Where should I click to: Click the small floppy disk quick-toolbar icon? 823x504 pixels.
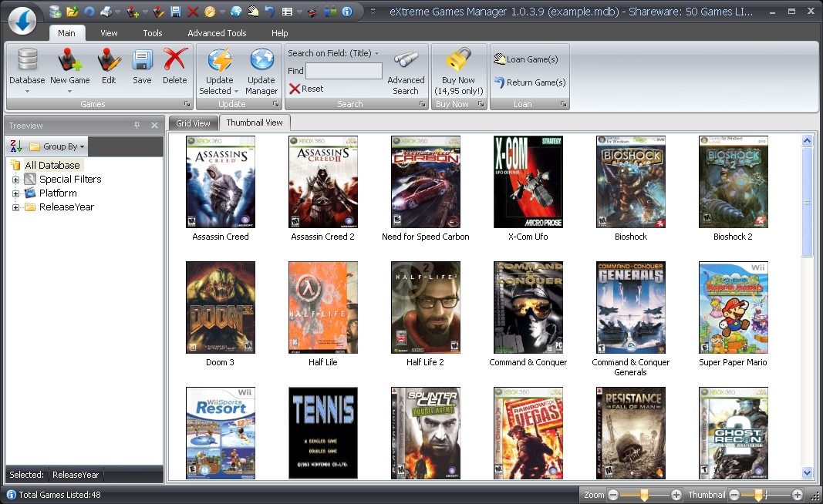(x=176, y=11)
